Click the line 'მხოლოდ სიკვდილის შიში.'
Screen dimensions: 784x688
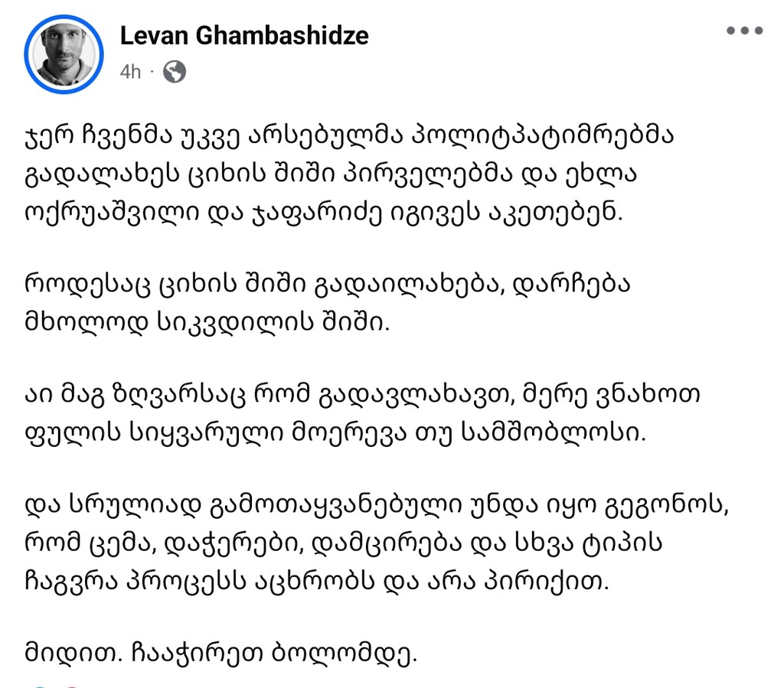click(x=207, y=323)
